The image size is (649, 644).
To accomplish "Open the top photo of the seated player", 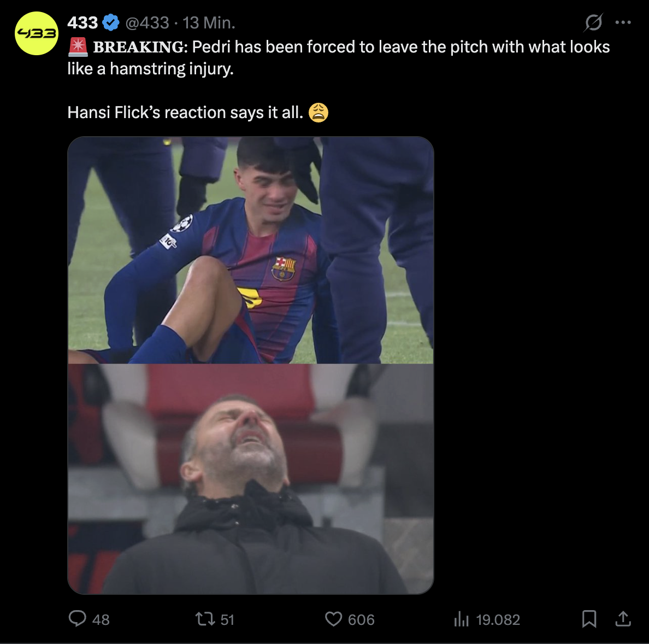I will click(x=250, y=250).
